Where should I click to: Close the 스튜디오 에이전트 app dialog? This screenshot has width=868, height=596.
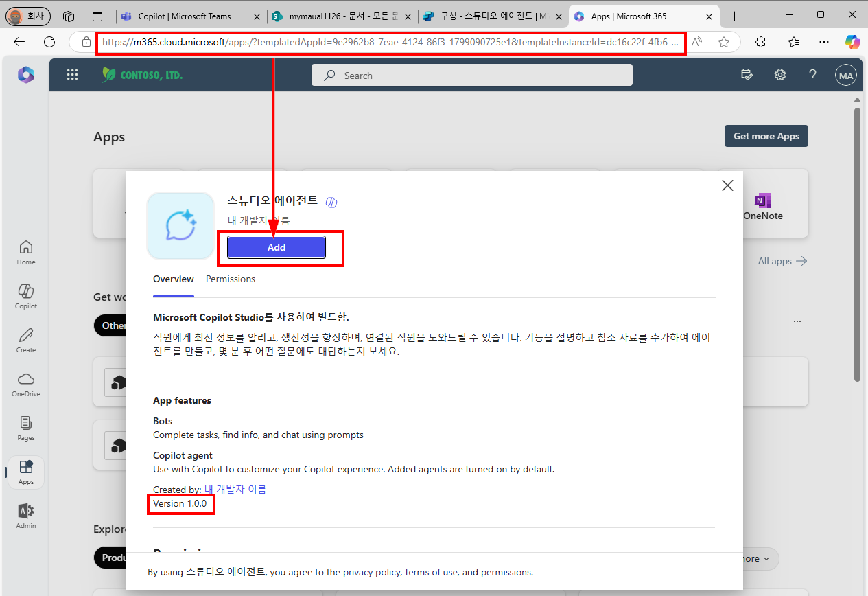click(x=727, y=185)
